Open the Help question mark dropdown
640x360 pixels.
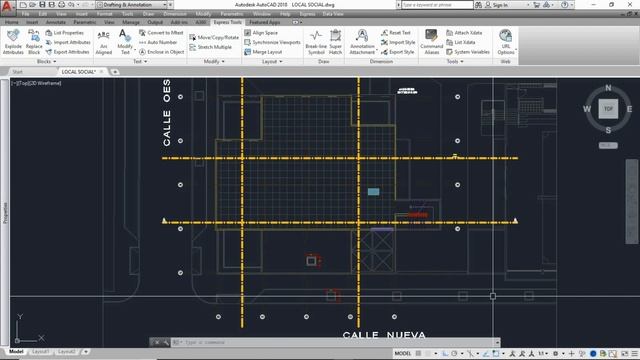pyautogui.click(x=567, y=5)
